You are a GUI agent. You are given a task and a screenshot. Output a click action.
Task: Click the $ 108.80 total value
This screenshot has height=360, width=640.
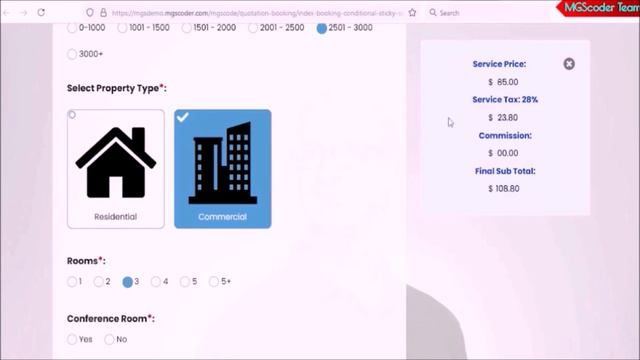(504, 189)
